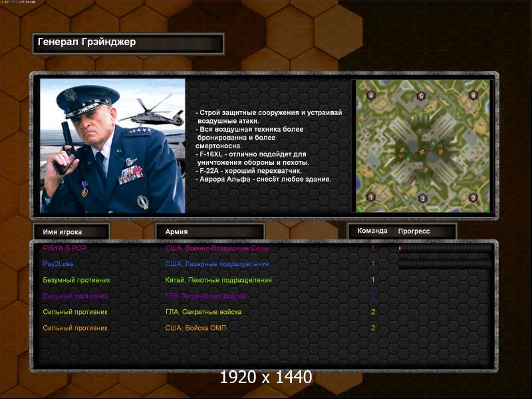The image size is (532, 399).
Task: Click tip line about F-22A interceptor
Action: coord(248,171)
